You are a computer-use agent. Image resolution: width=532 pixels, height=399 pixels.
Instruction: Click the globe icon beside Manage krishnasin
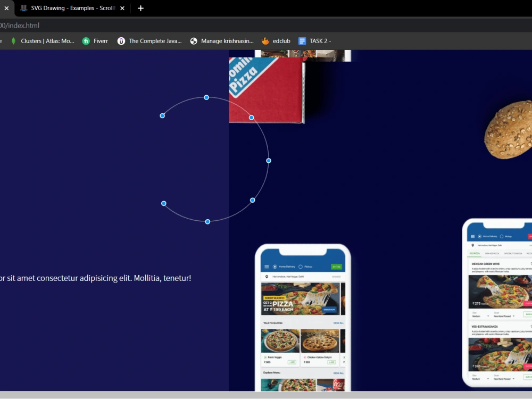point(194,41)
